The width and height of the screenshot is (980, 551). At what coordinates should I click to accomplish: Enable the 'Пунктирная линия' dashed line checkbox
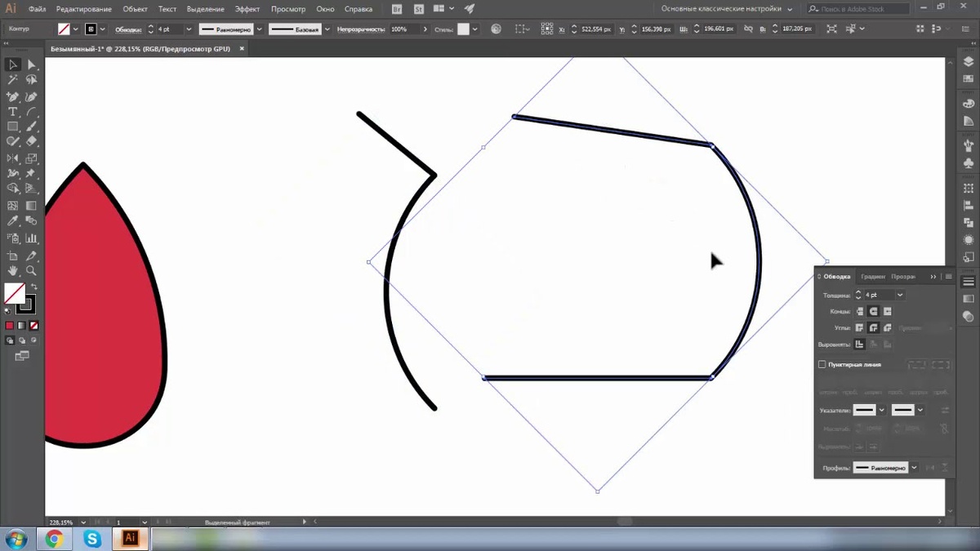(822, 364)
